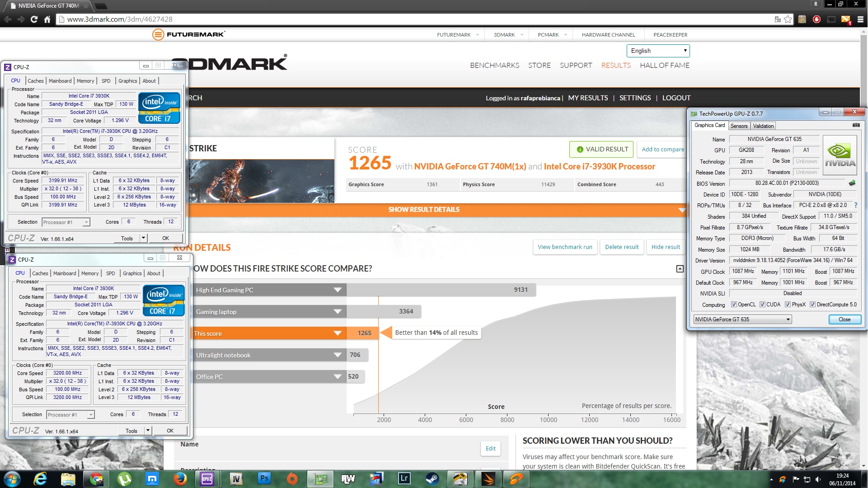Collapse the compare section with the square arrow icon
868x488 pixels.
pos(680,269)
